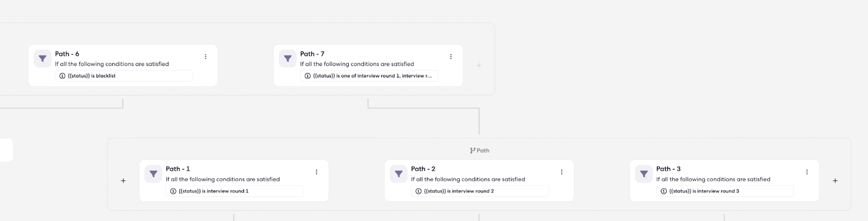
Task: Click the Path - 3 filter icon
Action: click(643, 174)
